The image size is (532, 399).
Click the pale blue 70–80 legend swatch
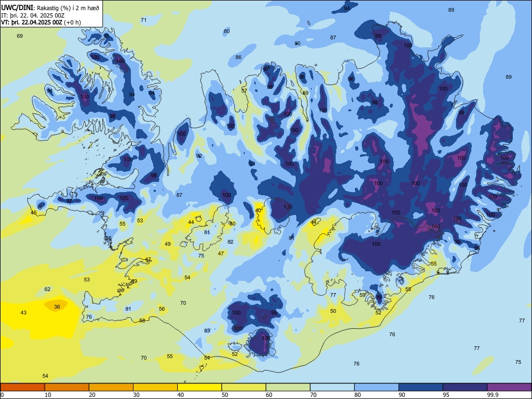pos(332,387)
